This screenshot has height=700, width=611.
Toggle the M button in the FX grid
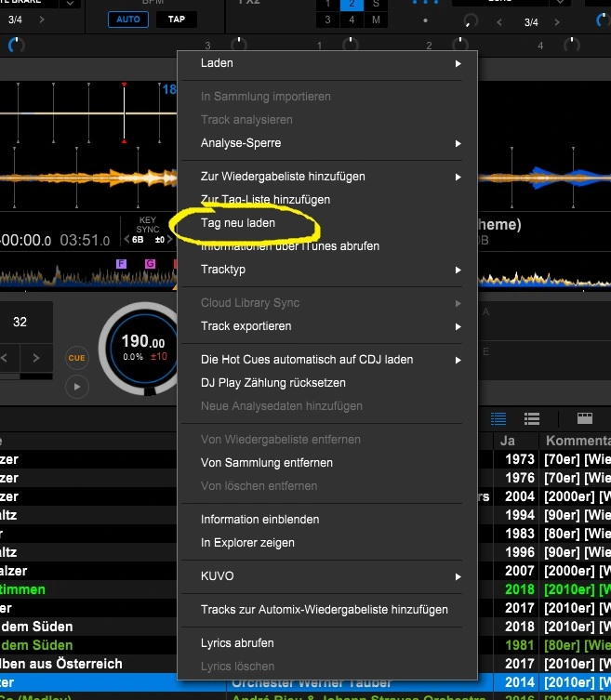point(378,20)
